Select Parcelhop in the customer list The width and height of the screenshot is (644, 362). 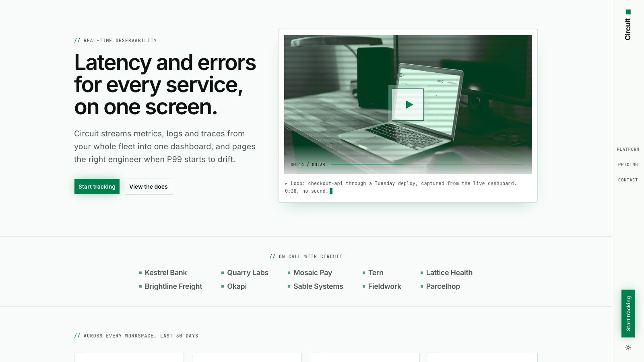point(440,286)
